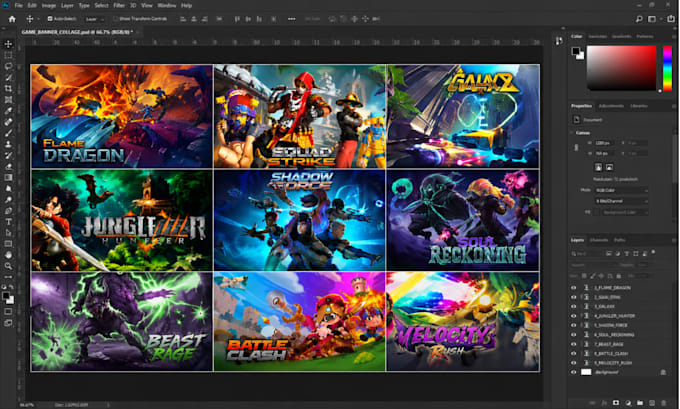Screen dimensions: 680x409
Task: Open the Move tool preset picker arrow
Action: pyautogui.click(x=38, y=19)
